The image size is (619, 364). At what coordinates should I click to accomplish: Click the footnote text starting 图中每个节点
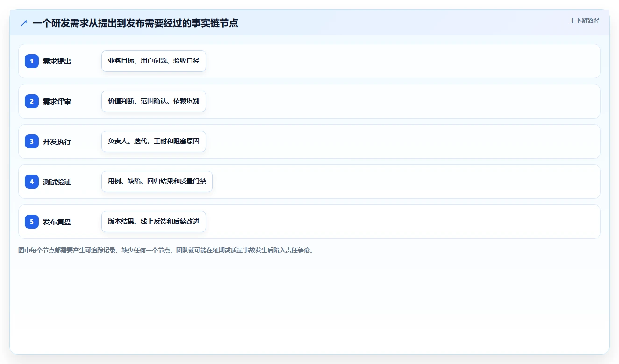pyautogui.click(x=166, y=250)
